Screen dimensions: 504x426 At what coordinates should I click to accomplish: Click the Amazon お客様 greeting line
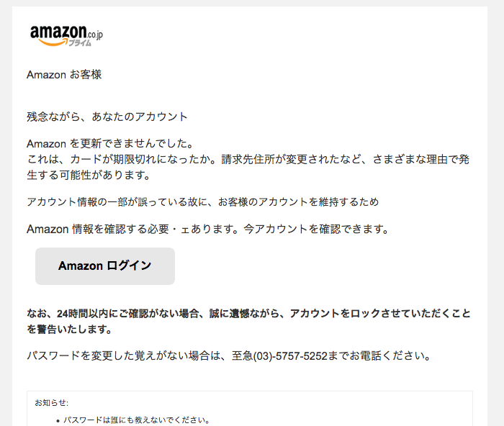(64, 75)
